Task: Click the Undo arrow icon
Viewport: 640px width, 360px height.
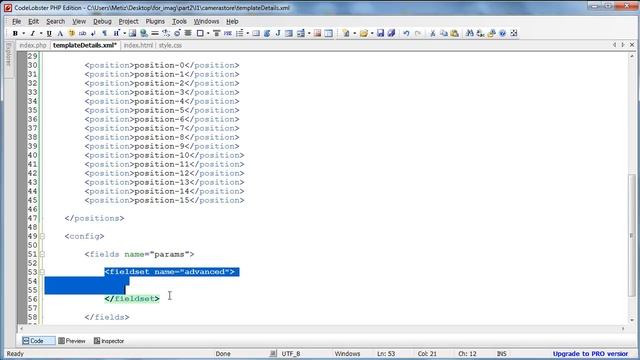Action: click(x=407, y=33)
